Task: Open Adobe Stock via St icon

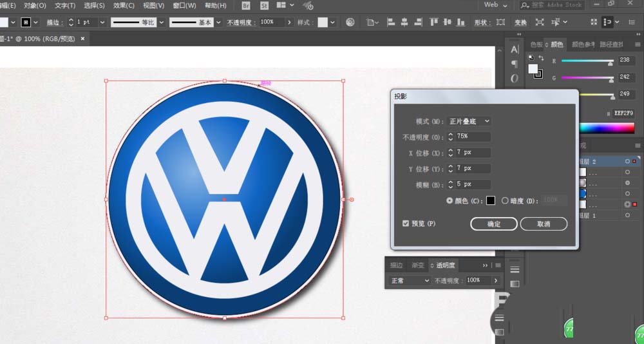Action: pyautogui.click(x=265, y=5)
